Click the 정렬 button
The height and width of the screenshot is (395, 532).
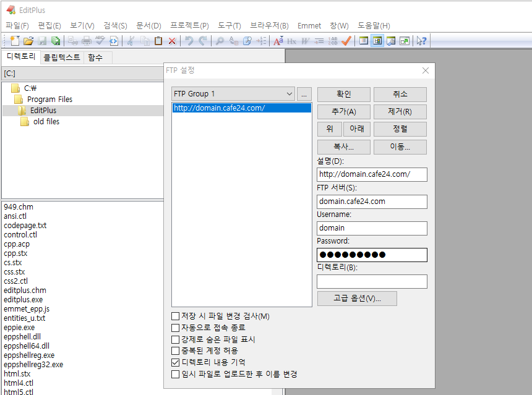400,129
